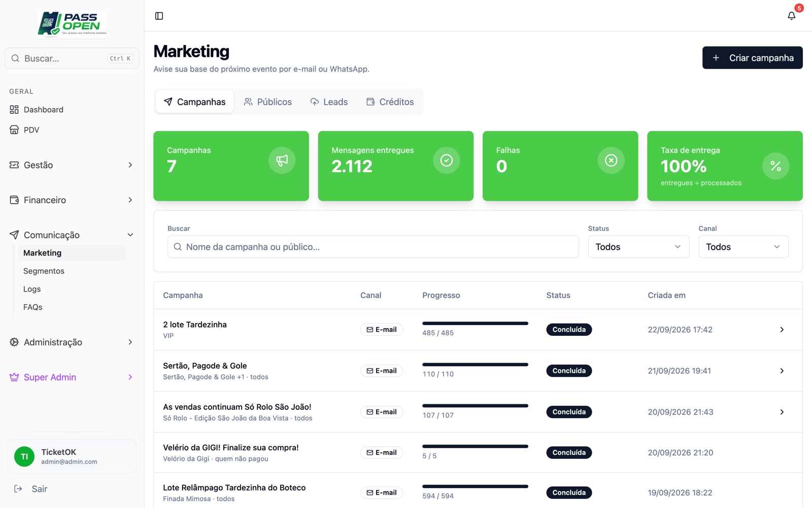Toggle the sidebar panel icon
Image resolution: width=812 pixels, height=508 pixels.
159,16
